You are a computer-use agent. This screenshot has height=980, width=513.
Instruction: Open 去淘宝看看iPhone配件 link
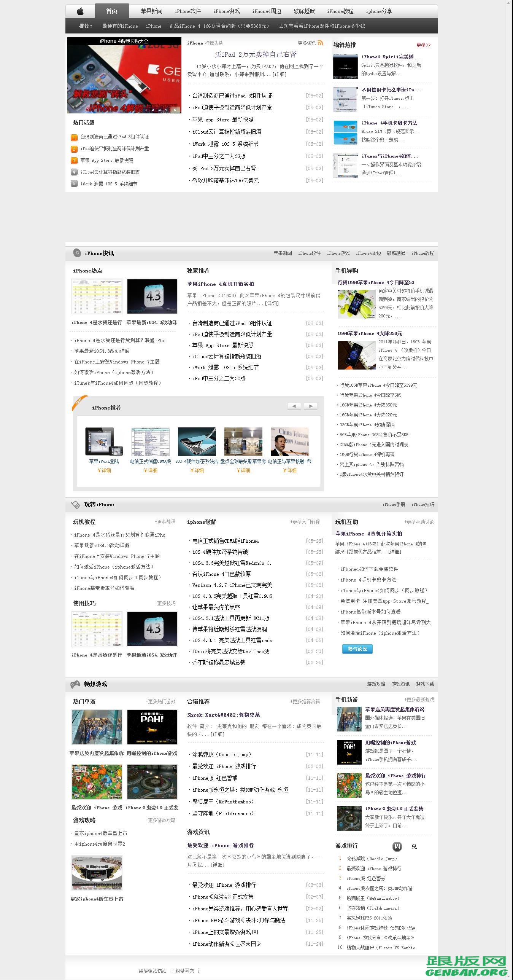[322, 26]
